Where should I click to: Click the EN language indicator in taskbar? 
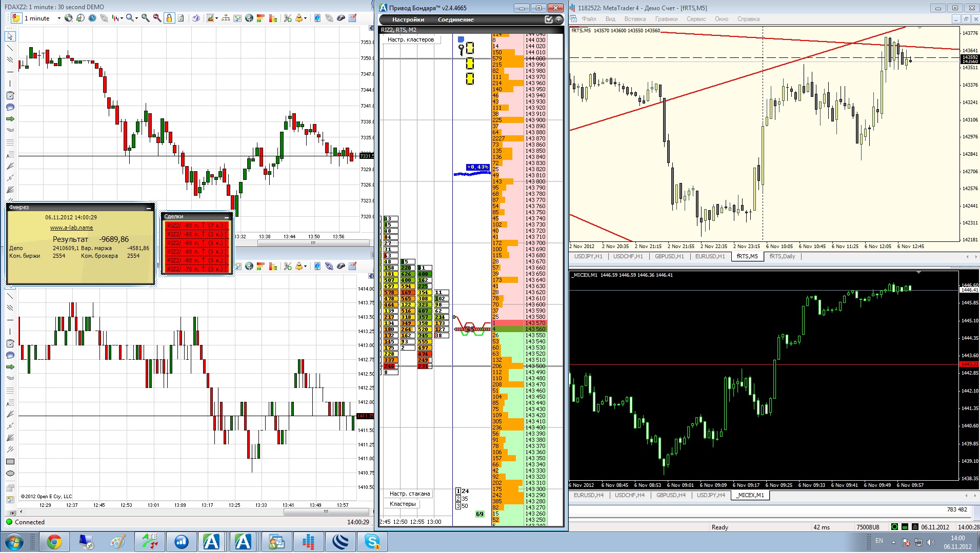879,541
